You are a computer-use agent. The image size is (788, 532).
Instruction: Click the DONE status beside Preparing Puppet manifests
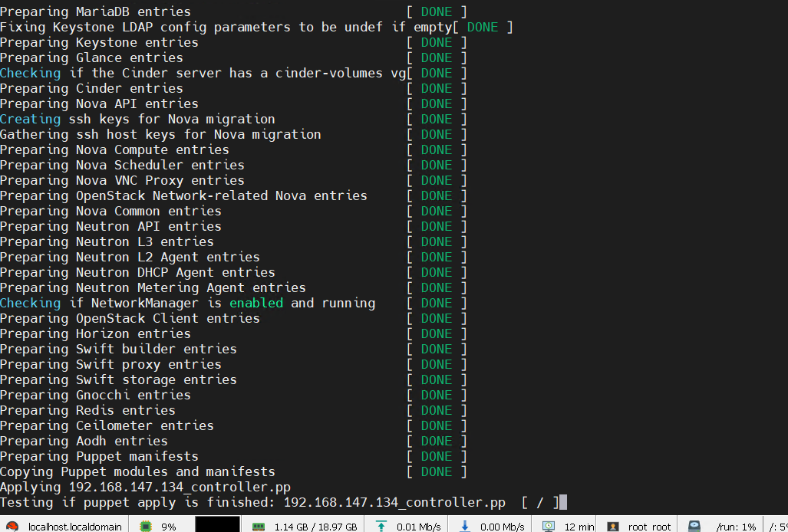coord(436,456)
